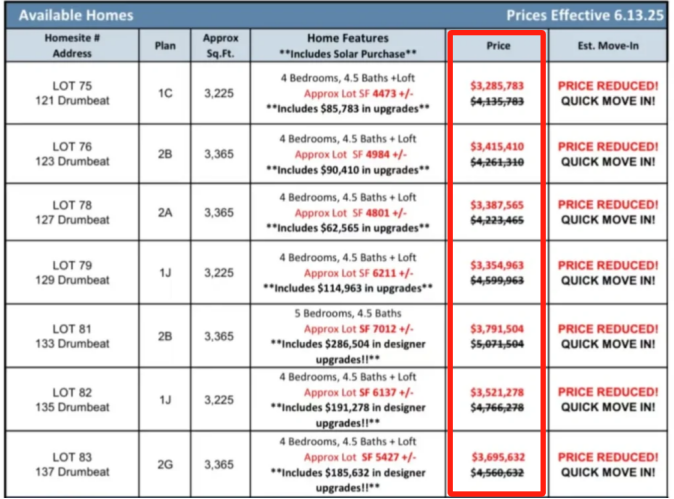
Task: Click the 'LOT 76 123 Drumbeat' cell
Action: 72,154
